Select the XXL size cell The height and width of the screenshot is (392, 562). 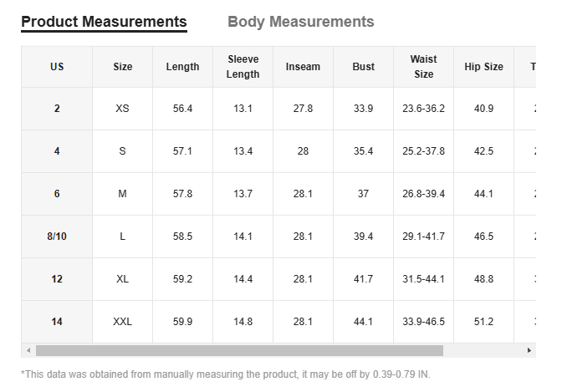click(122, 322)
